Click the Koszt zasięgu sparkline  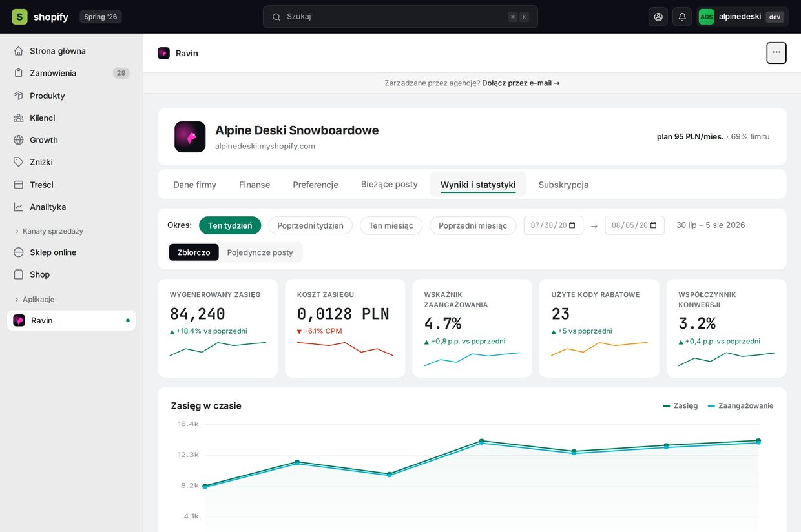point(345,349)
